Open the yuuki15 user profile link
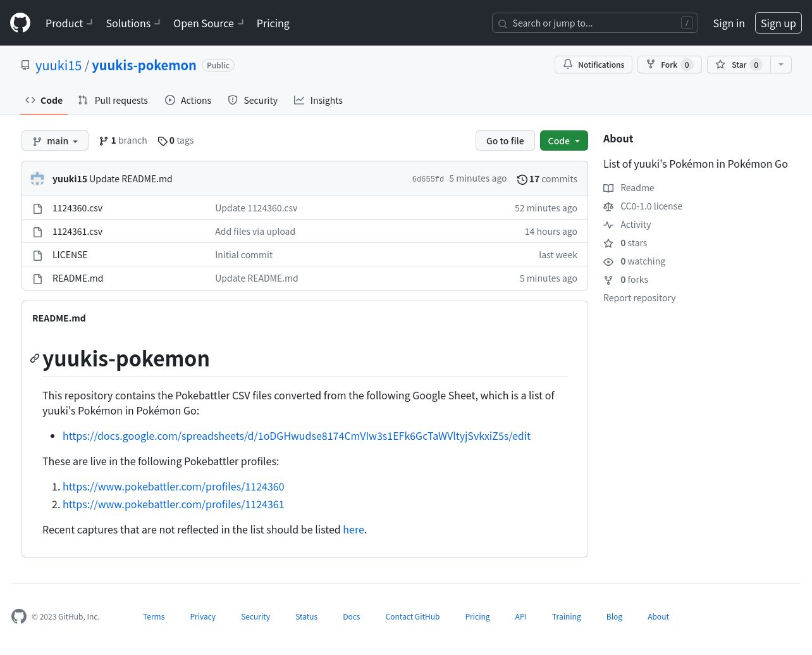Viewport: 812px width, 655px height. (58, 65)
